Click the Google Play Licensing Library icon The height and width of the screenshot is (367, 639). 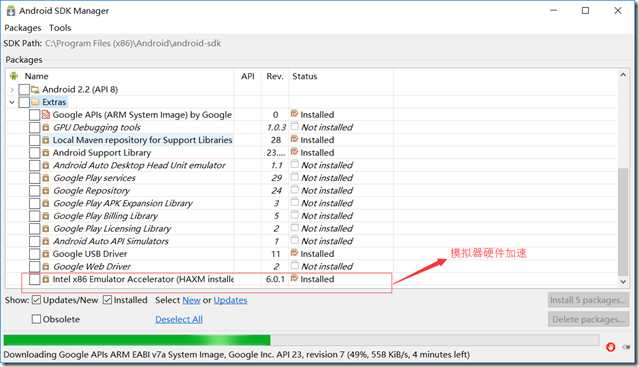click(x=46, y=229)
